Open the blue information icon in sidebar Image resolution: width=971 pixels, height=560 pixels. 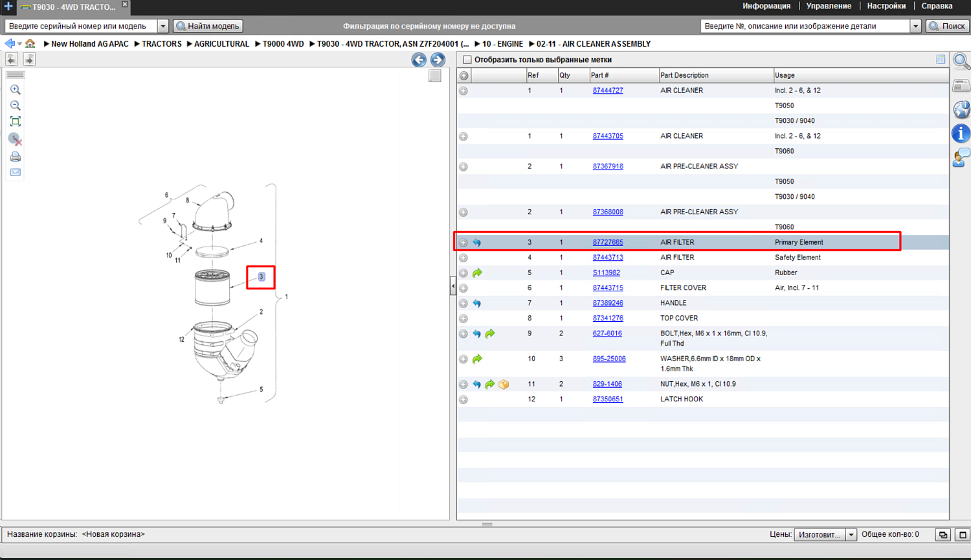click(x=961, y=133)
